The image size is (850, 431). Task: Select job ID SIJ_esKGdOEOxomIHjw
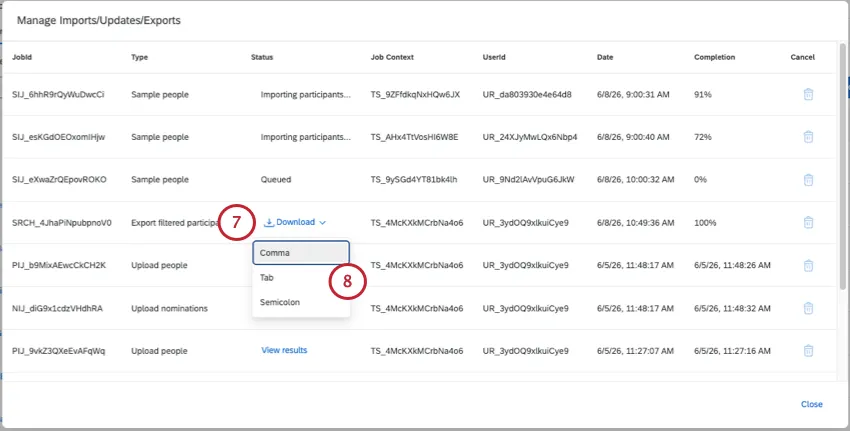pos(59,137)
